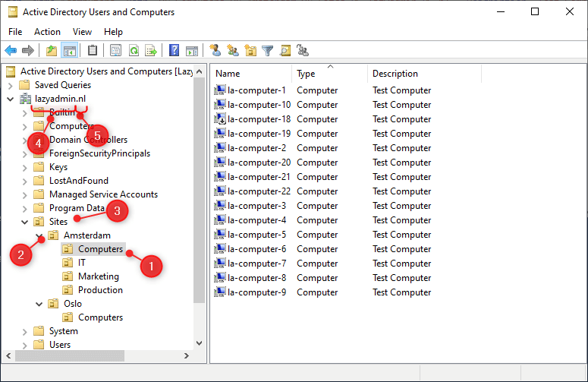The height and width of the screenshot is (382, 588).
Task: Go up one level with folder icon
Action: coord(52,50)
